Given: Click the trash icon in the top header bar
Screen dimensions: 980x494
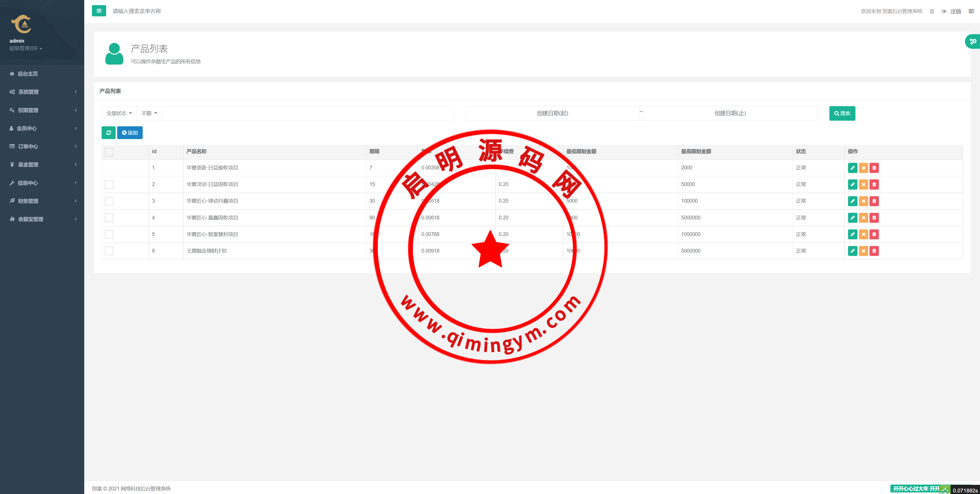Looking at the screenshot, I should 932,11.
